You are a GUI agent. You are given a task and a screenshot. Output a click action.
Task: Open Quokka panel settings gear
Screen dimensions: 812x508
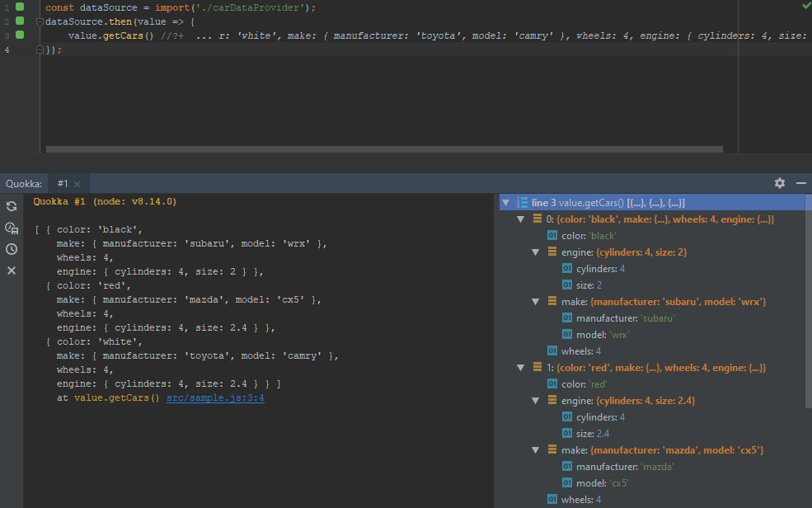point(780,183)
